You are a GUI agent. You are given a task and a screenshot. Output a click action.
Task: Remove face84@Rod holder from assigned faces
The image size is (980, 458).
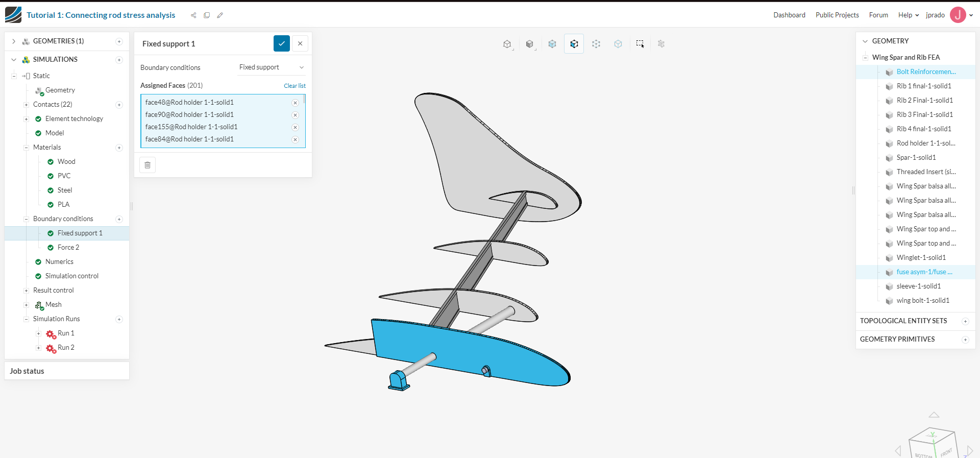tap(295, 139)
